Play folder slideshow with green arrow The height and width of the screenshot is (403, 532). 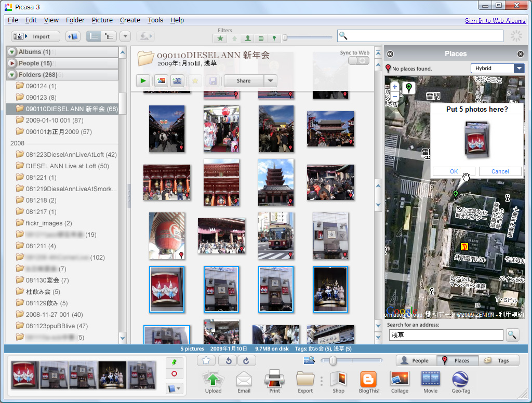tap(143, 80)
